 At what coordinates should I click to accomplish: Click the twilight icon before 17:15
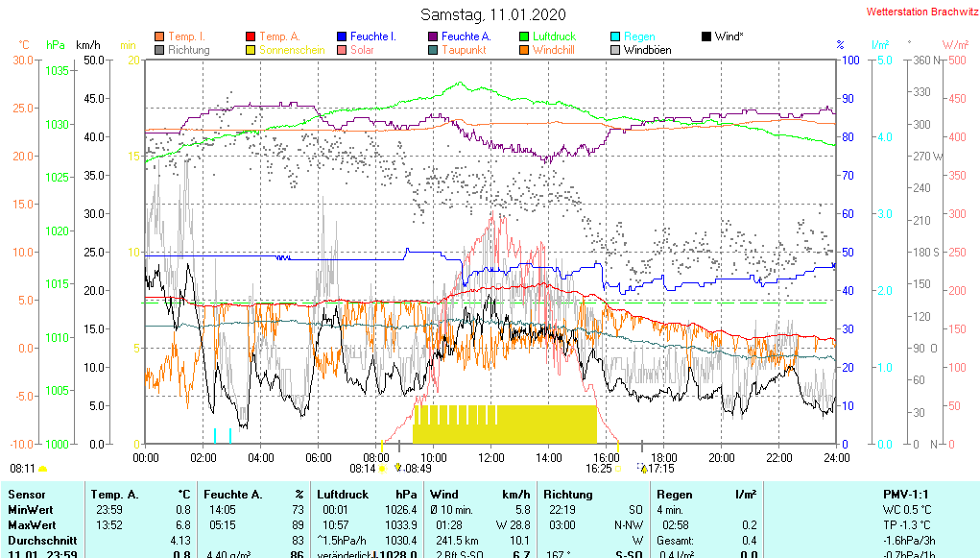(x=642, y=469)
